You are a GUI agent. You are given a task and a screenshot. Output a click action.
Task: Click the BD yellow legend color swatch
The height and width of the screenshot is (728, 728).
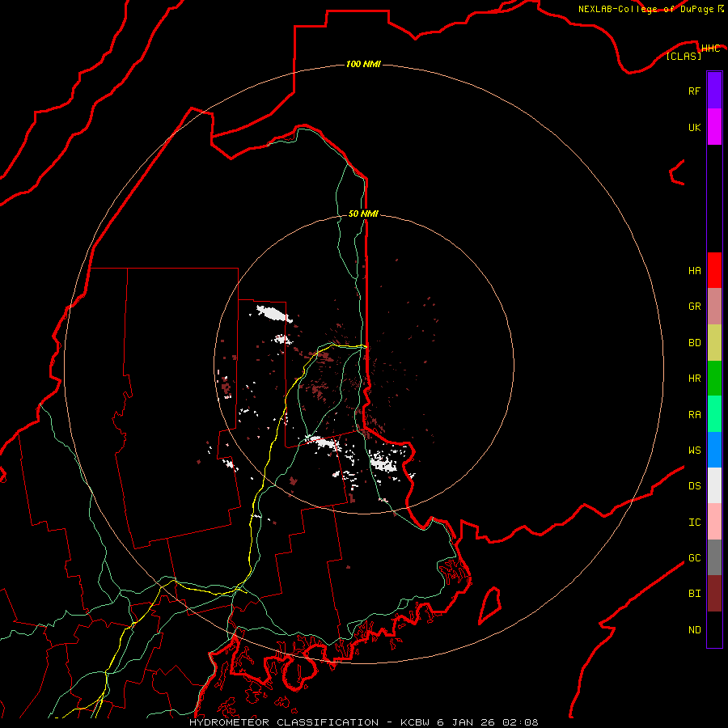[714, 343]
